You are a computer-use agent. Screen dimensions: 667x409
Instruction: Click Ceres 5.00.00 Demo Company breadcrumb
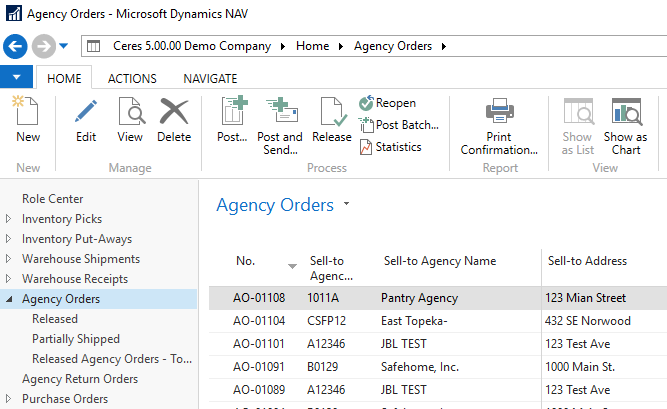pyautogui.click(x=192, y=46)
